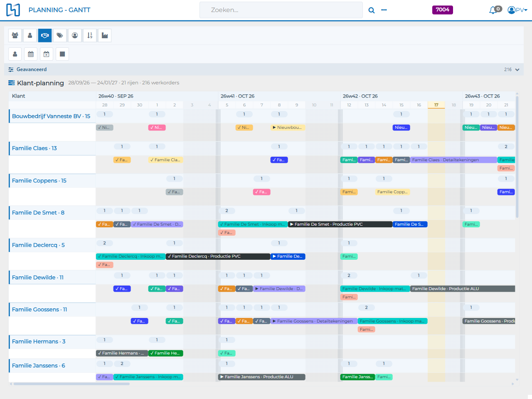Click the calendar grid icon
Viewport: 532px width, 399px height.
(31, 54)
